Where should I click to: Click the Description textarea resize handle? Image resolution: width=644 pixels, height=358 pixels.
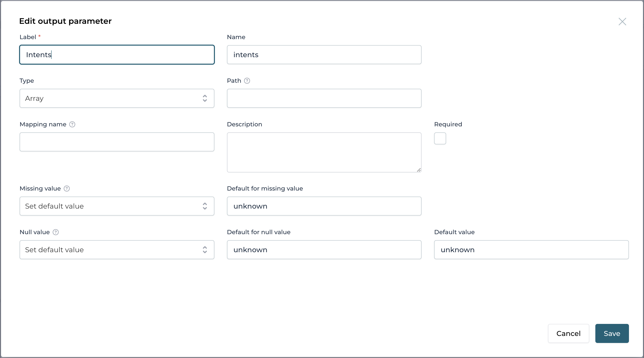(x=419, y=170)
